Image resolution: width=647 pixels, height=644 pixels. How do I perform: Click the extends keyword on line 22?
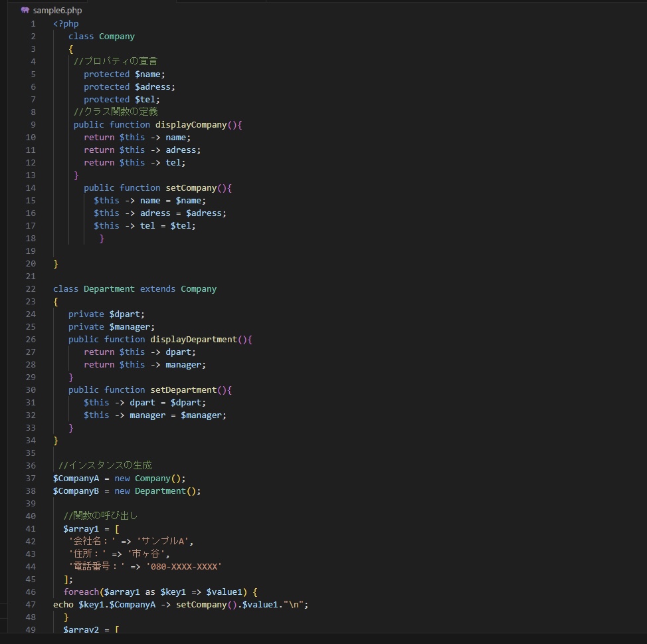click(157, 289)
